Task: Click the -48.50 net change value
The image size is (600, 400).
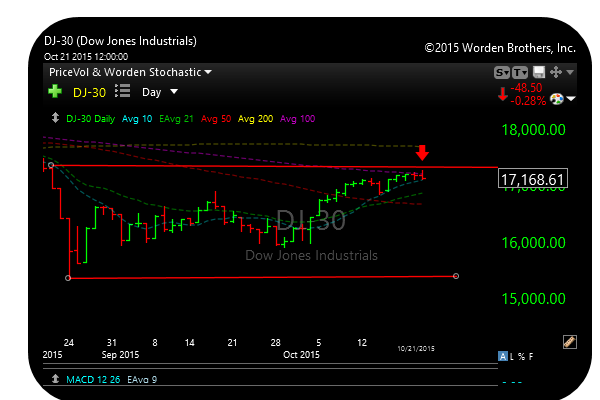Action: pyautogui.click(x=526, y=88)
